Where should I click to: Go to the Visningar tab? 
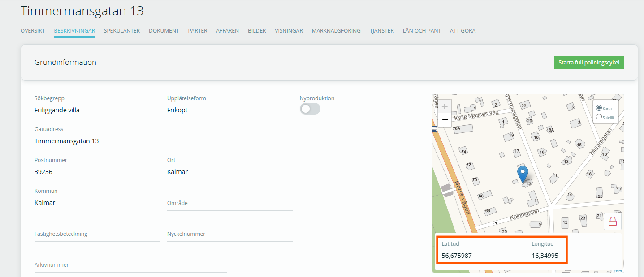tap(289, 31)
